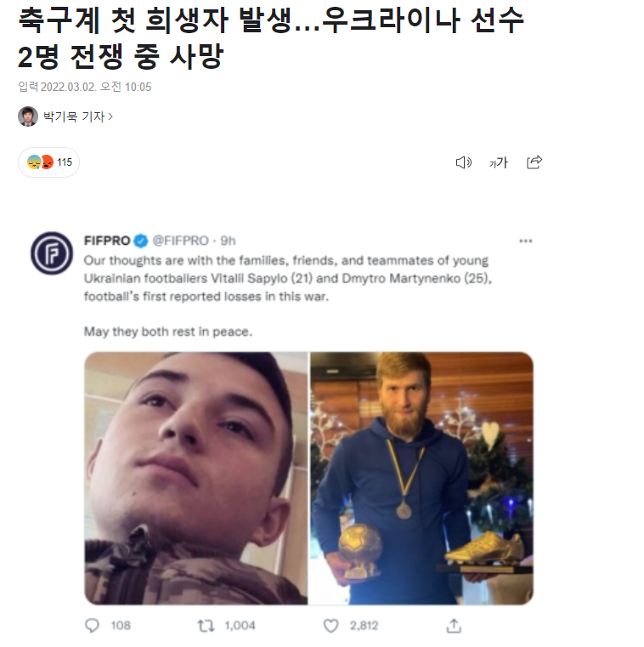
Task: Click the article share icon
Action: [x=534, y=162]
